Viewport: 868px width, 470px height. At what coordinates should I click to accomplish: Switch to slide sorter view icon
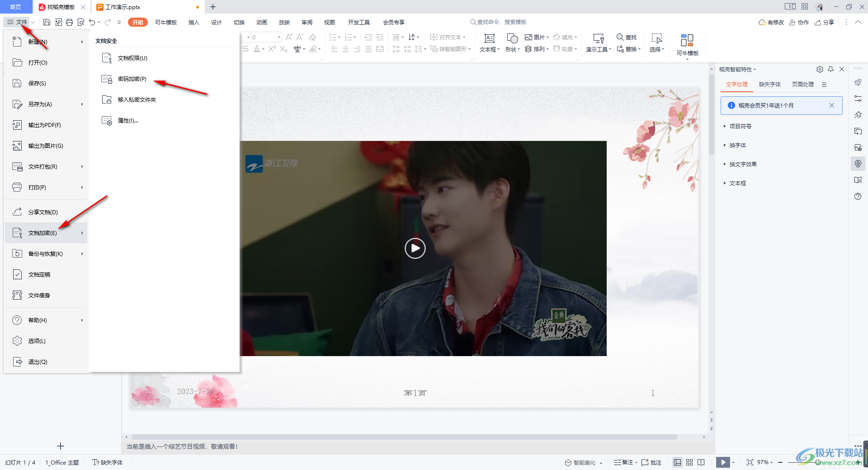tap(689, 462)
